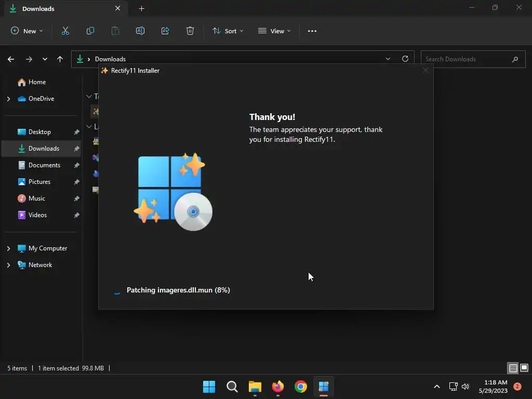Click the Paste clipboard icon
The width and height of the screenshot is (532, 399).
point(115,31)
